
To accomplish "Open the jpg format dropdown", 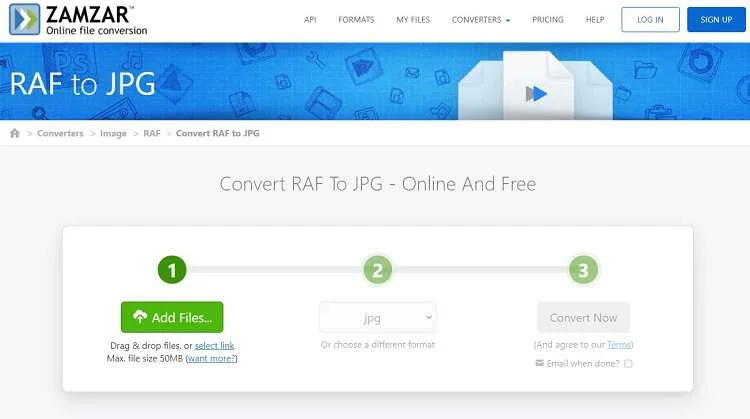I will 377,317.
